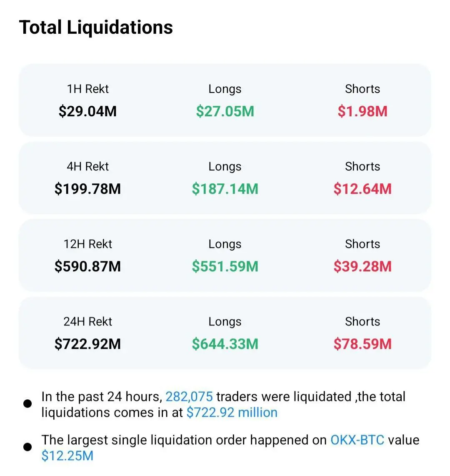The height and width of the screenshot is (476, 450).
Task: Click the 1H Shorts $1.98M amount
Action: tap(362, 111)
